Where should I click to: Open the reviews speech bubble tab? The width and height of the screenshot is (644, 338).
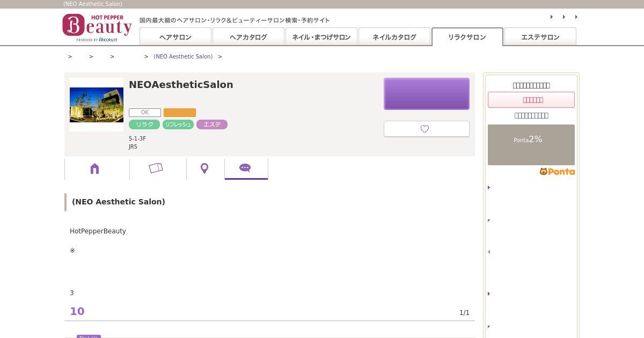246,168
